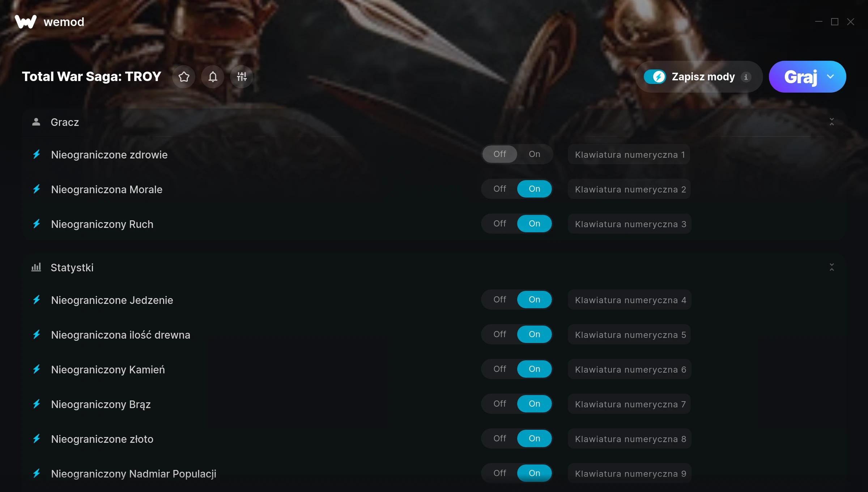Screen dimensions: 868x492
Task: Turn on Nieograniczone zdrowie
Action: 534,154
